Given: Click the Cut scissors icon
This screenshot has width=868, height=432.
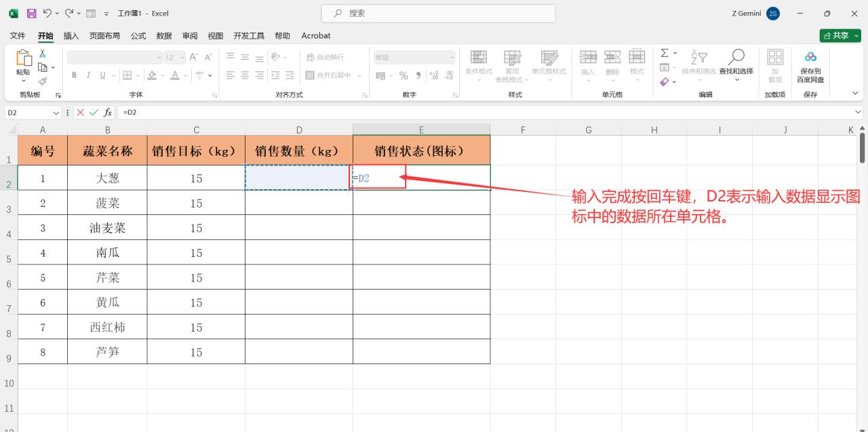Looking at the screenshot, I should click(x=42, y=54).
